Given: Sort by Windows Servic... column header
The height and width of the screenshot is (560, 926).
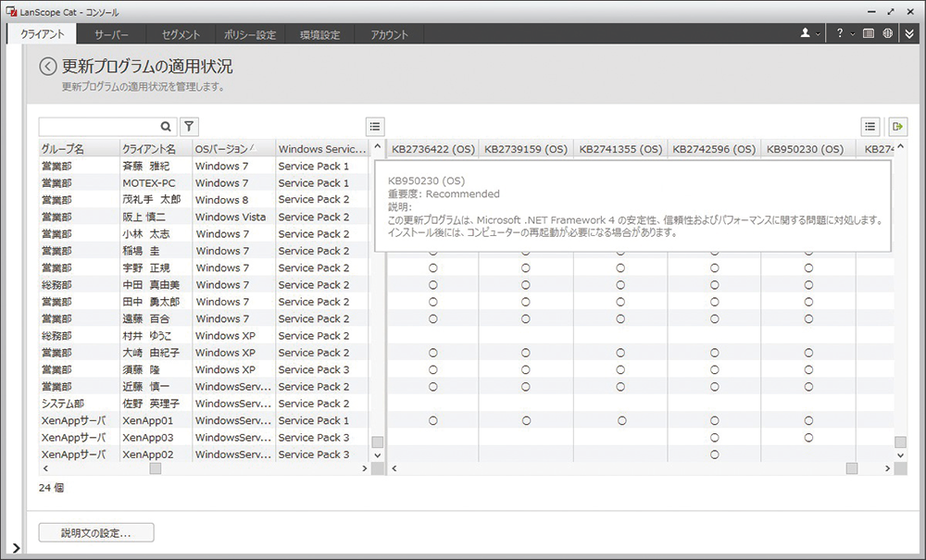Looking at the screenshot, I should pyautogui.click(x=322, y=149).
